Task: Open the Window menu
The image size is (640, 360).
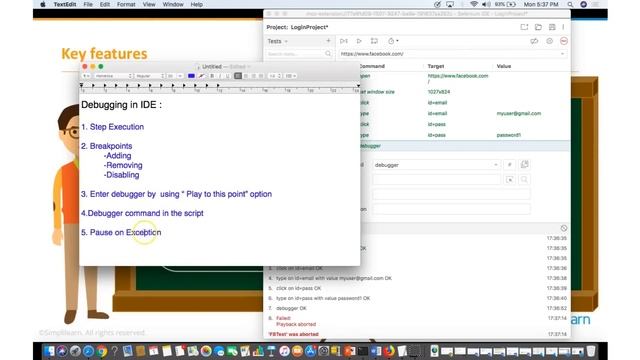Action: pyautogui.click(x=173, y=4)
